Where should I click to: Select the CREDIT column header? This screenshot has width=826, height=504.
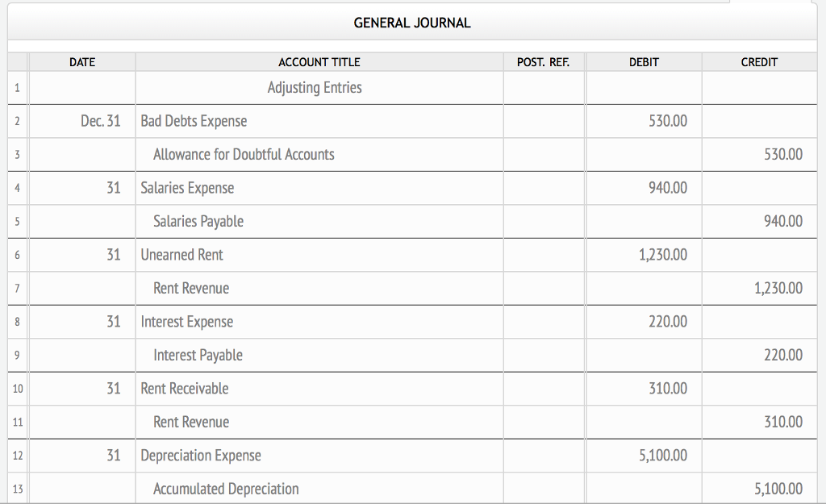click(x=758, y=62)
